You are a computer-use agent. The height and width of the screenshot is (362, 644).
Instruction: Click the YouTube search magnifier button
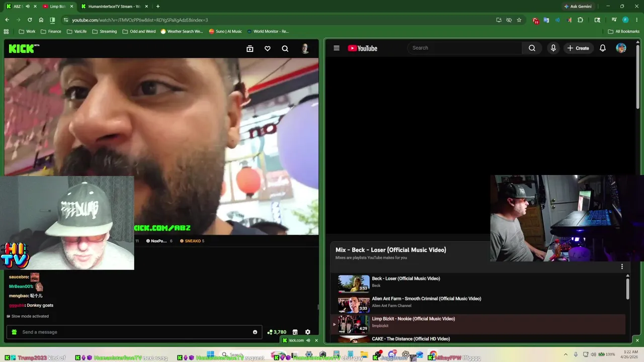pos(532,48)
